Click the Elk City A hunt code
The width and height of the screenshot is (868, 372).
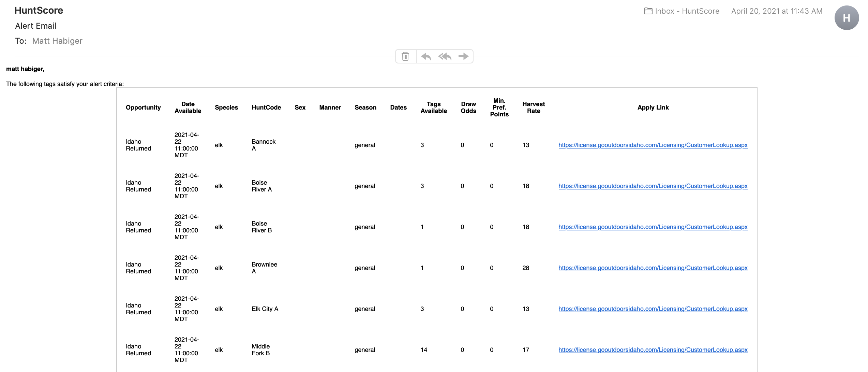(265, 309)
